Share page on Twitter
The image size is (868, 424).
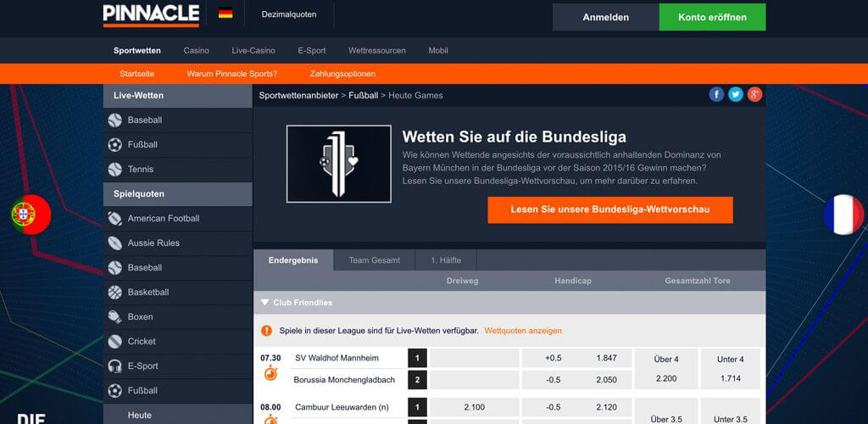[736, 95]
